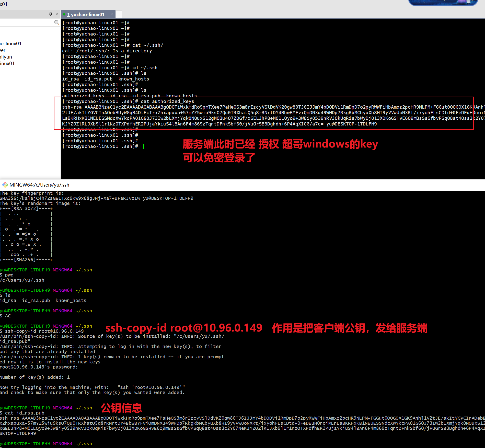Click the green connection status dot
Viewport: 485px width, 448px height.
pyautogui.click(x=64, y=15)
